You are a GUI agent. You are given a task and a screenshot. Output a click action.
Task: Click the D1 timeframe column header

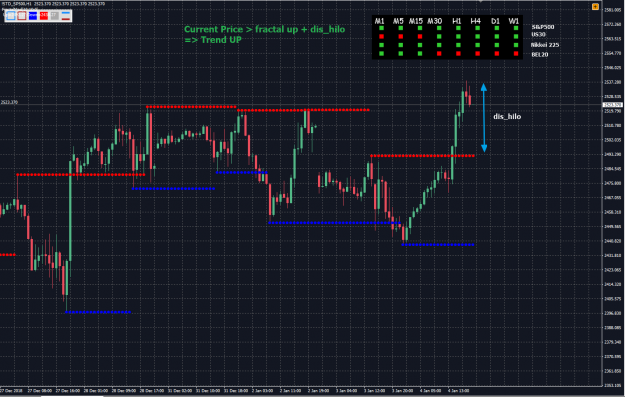(495, 21)
